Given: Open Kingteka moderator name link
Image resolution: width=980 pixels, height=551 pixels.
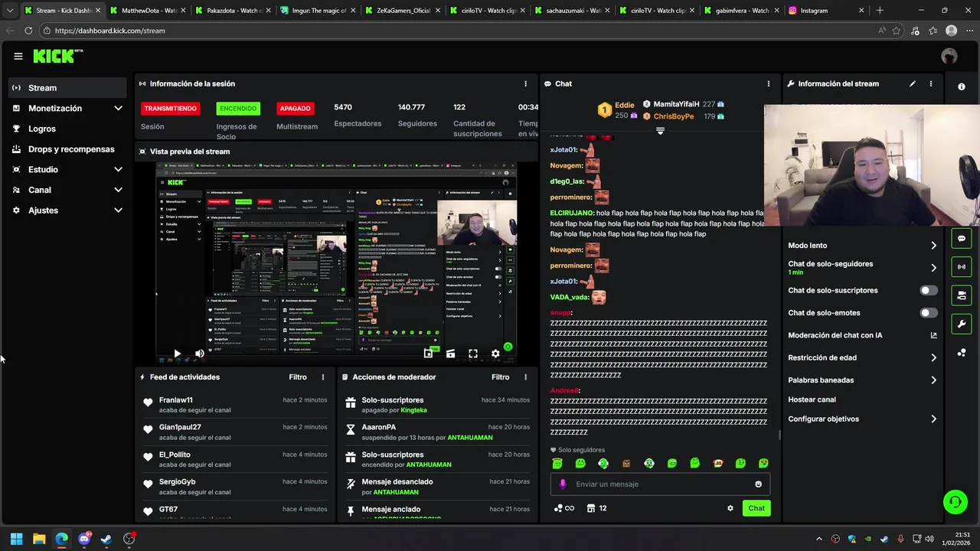Looking at the screenshot, I should (x=413, y=410).
